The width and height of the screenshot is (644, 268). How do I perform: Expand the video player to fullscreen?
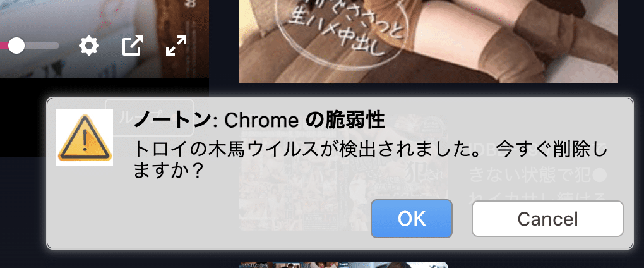point(176,46)
